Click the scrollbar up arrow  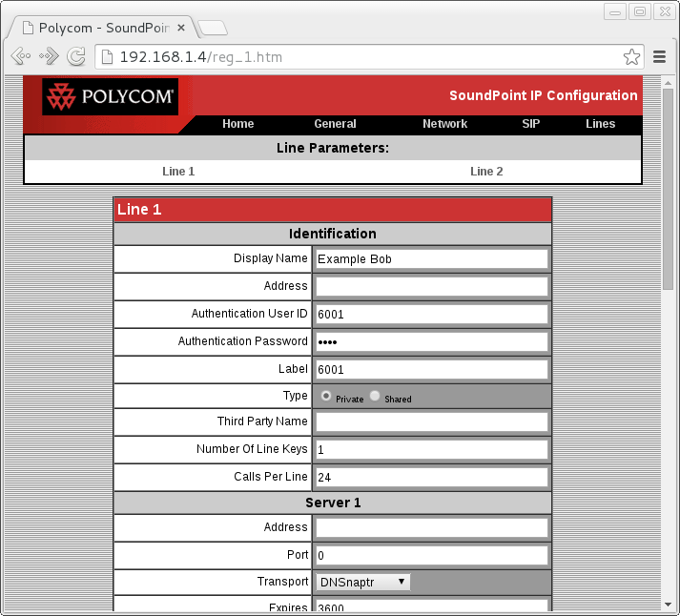coord(668,82)
